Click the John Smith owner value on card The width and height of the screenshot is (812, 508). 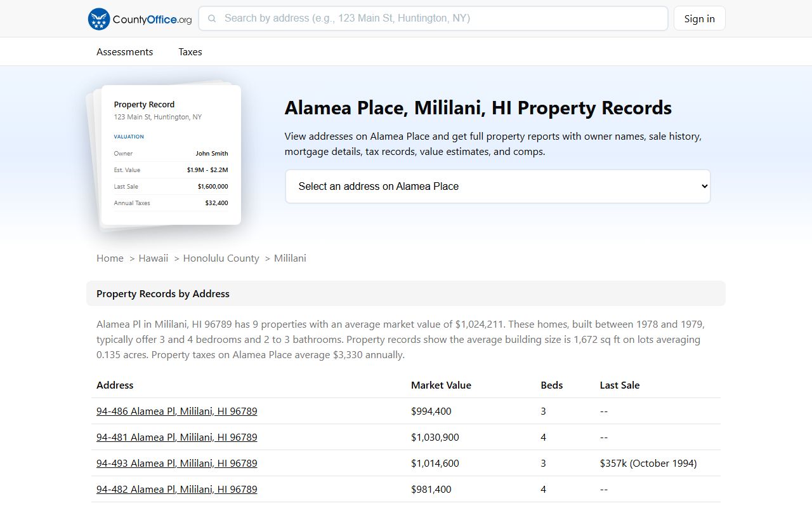point(212,154)
